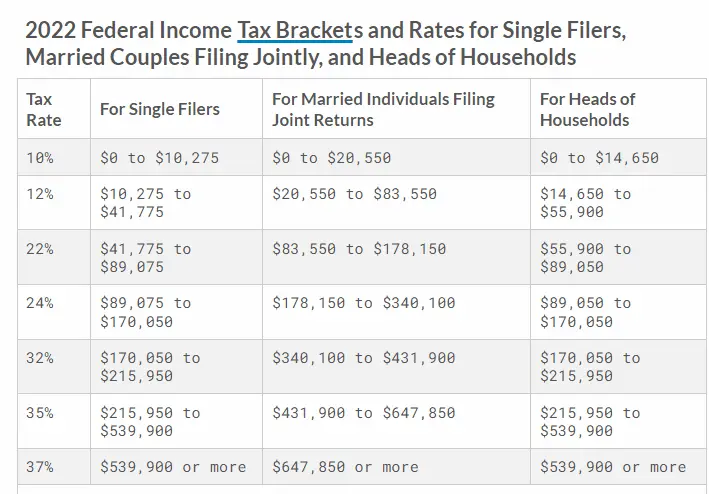Select the $20,550 to $83,550 cell

tap(354, 194)
